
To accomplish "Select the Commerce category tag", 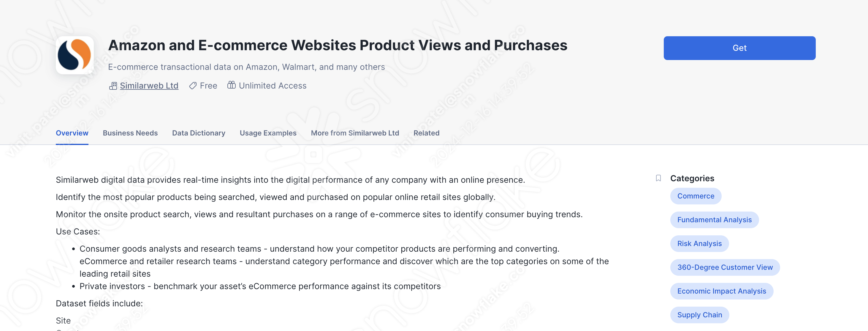I will point(696,196).
